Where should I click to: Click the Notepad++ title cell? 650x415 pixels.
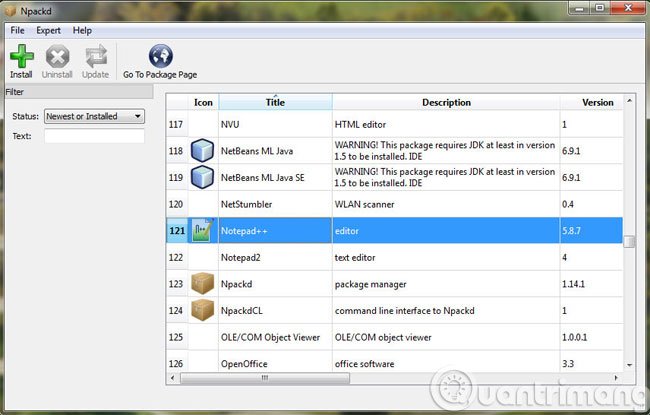275,231
